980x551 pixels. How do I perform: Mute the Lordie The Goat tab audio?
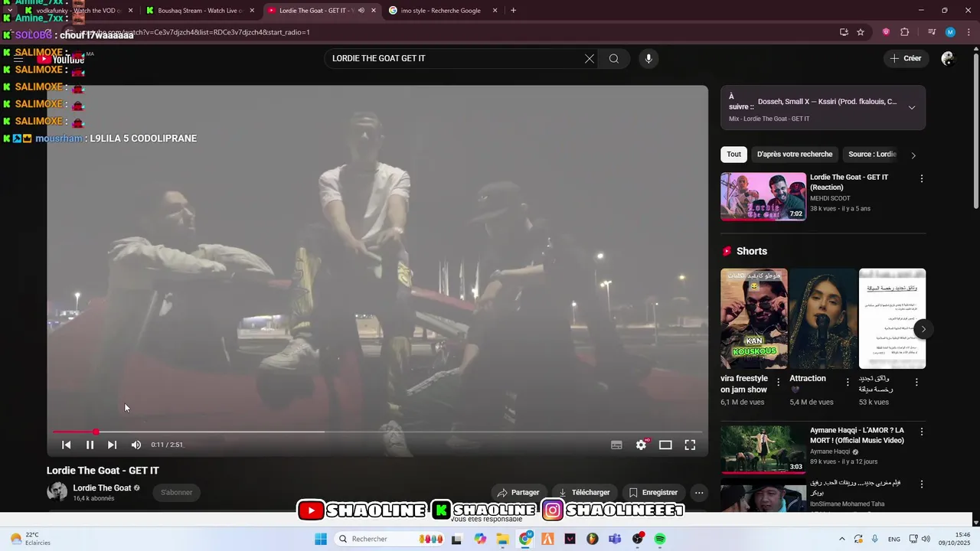[x=361, y=11]
